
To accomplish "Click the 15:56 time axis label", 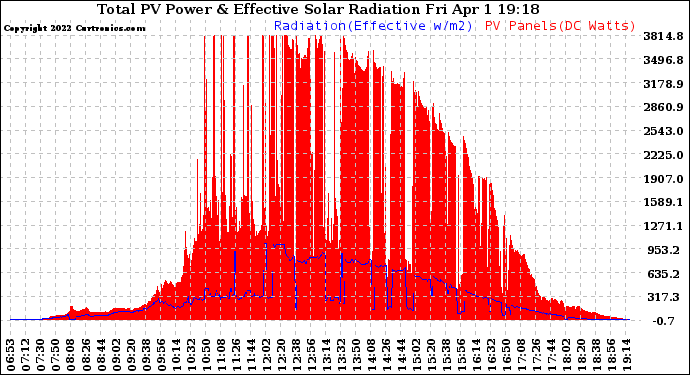I will pyautogui.click(x=462, y=355).
